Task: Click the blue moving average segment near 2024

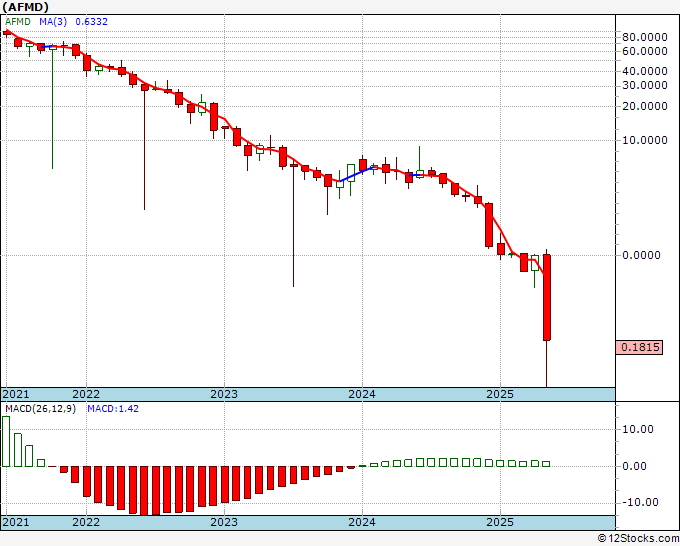Action: tap(357, 174)
